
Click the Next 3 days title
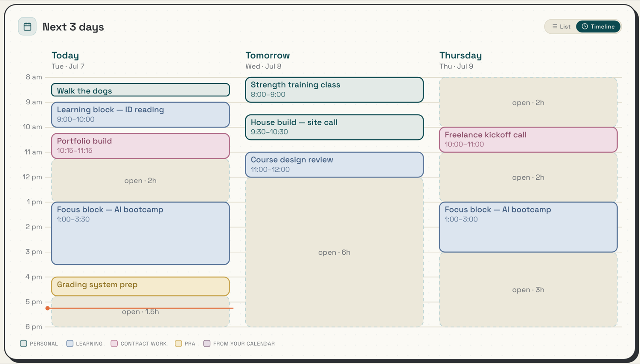coord(73,27)
